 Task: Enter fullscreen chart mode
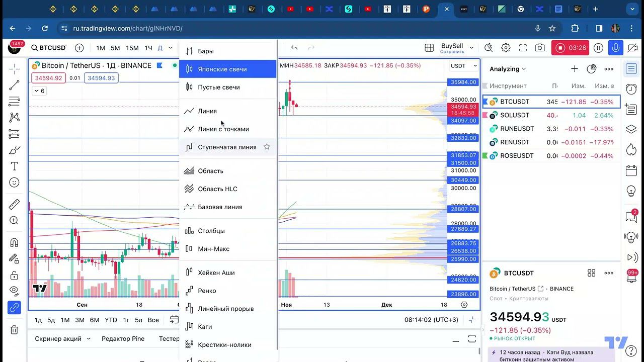(x=523, y=48)
